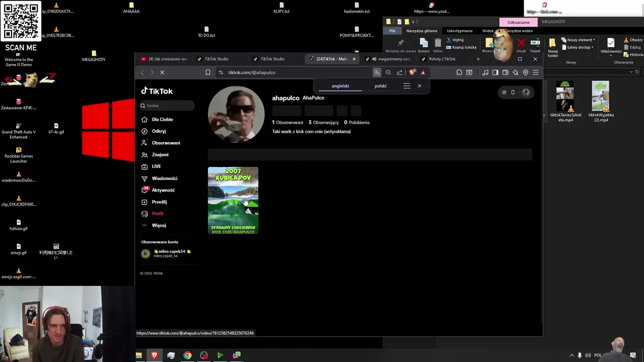Open Brave in Windows taskbar
This screenshot has height=362, width=644.
click(154, 355)
